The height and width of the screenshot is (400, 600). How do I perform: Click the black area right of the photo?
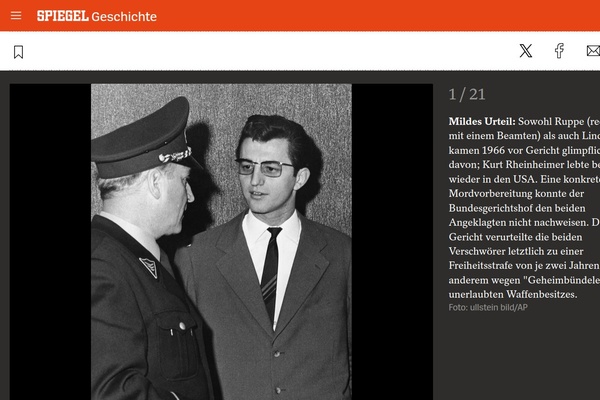(392, 242)
